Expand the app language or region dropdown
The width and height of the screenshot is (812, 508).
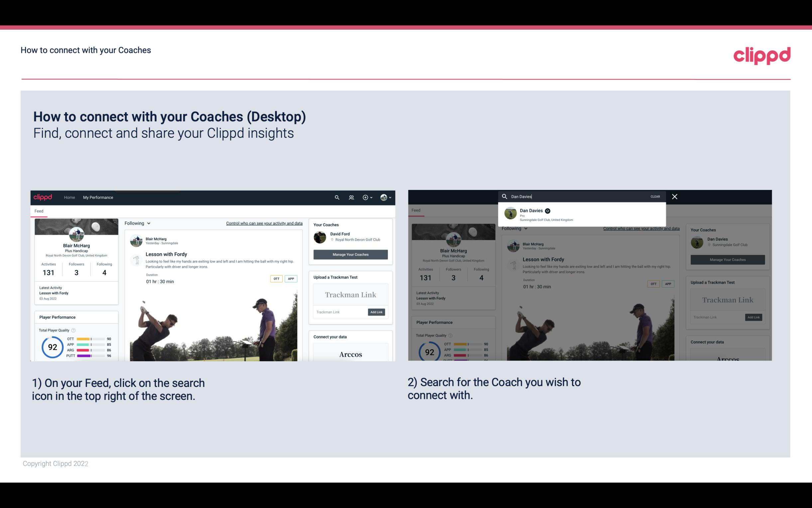coord(387,197)
